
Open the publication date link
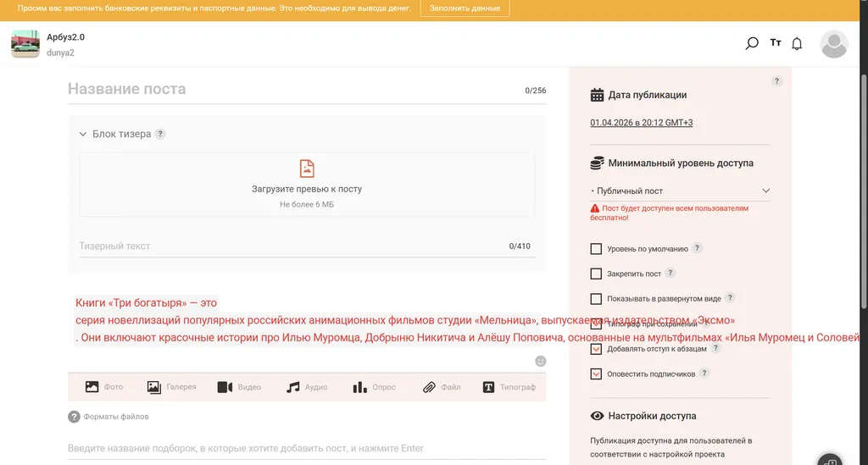641,123
